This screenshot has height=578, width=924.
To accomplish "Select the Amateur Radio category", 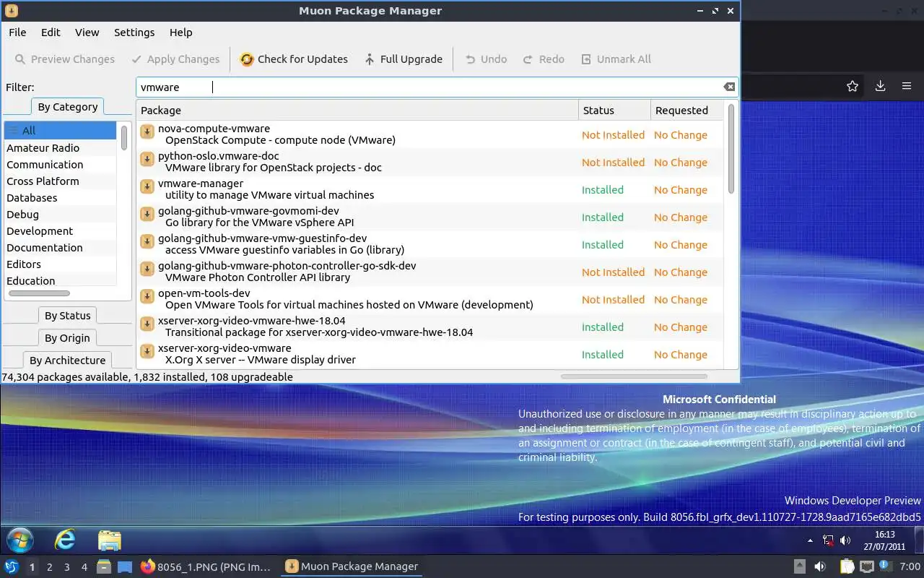I will pos(61,148).
